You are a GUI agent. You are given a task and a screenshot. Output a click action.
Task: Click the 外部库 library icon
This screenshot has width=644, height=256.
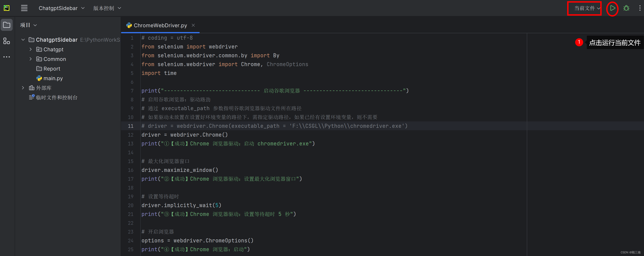click(32, 88)
